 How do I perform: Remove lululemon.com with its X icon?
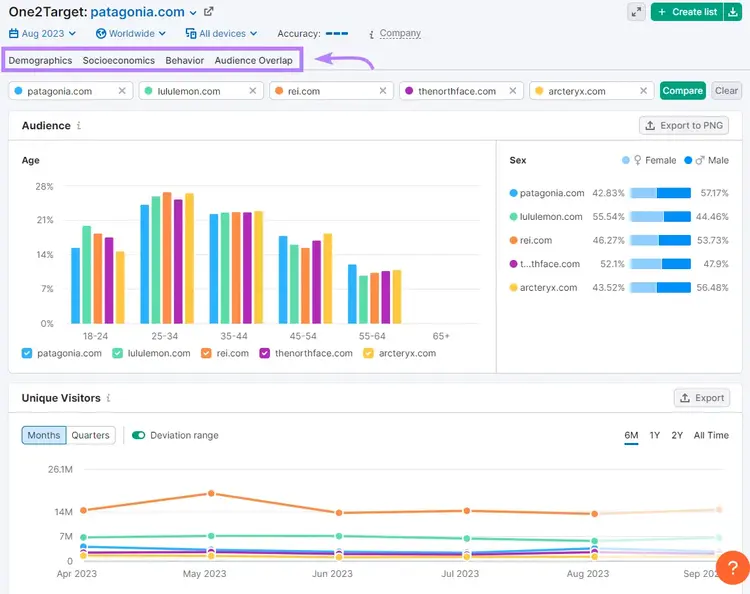pos(253,91)
